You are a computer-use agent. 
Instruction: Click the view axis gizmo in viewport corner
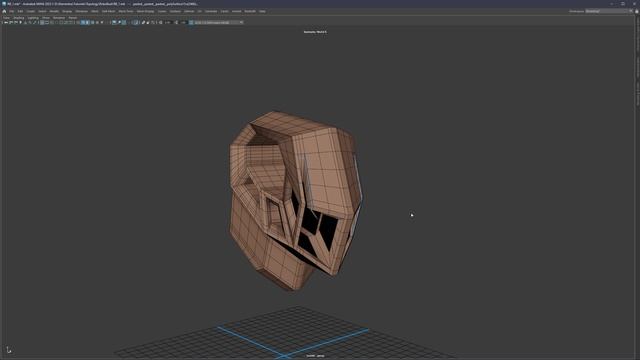(x=9, y=350)
